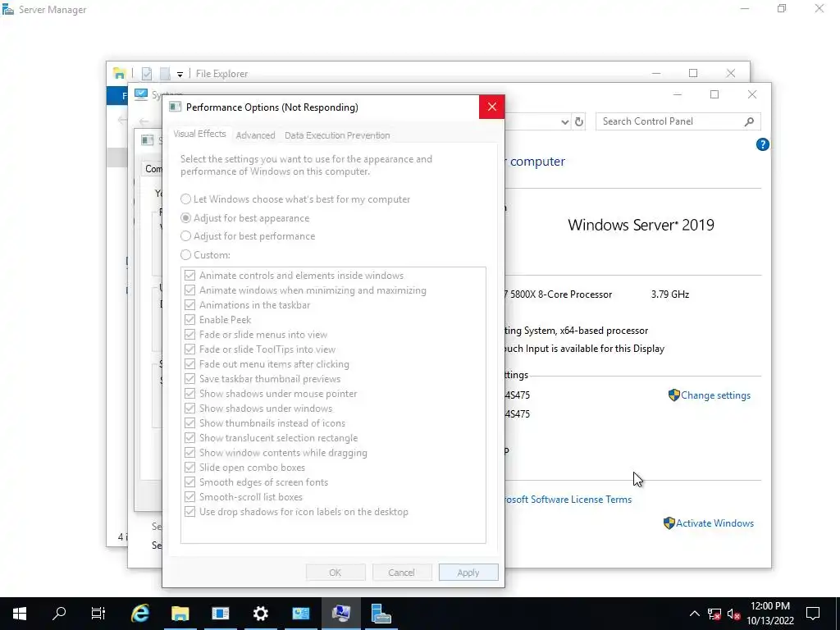The width and height of the screenshot is (840, 630).
Task: Select Let Windows choose what's best
Action: tap(295, 199)
